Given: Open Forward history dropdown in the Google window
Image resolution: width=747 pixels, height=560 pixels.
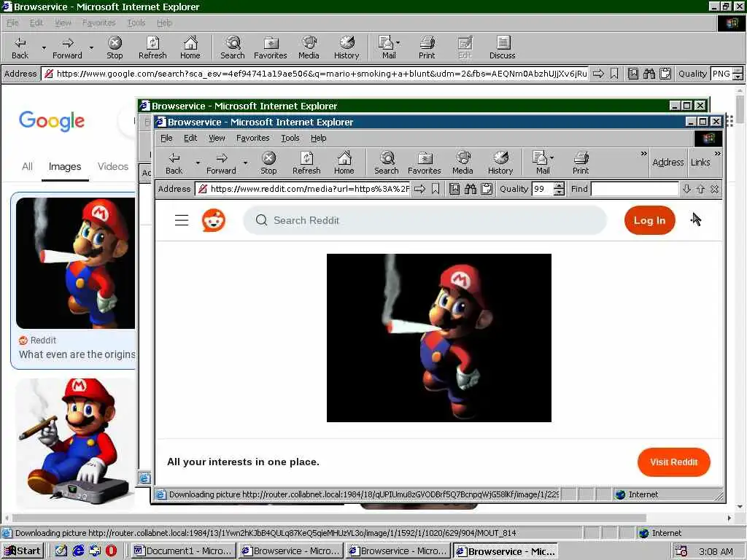Looking at the screenshot, I should point(91,48).
